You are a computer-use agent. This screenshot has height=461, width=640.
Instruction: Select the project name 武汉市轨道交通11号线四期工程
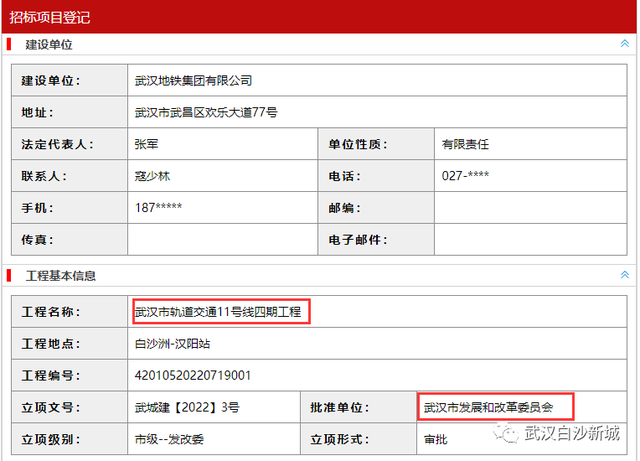click(x=218, y=312)
